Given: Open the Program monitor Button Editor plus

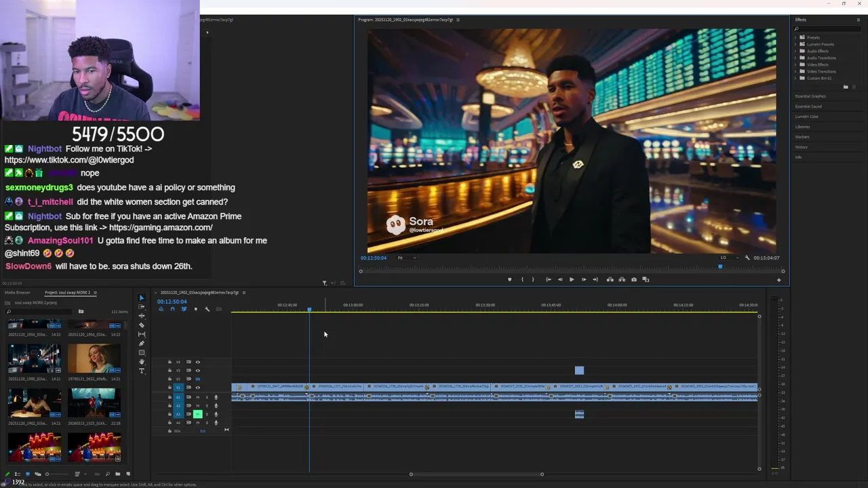Looking at the screenshot, I should coord(778,280).
